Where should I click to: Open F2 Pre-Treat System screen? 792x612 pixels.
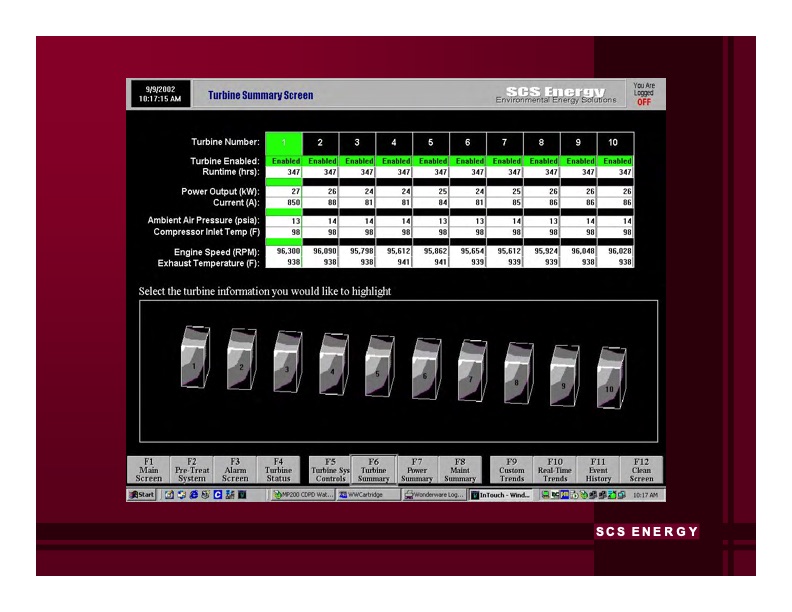pos(192,470)
